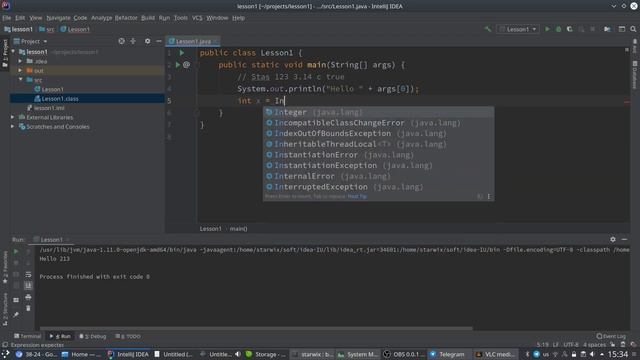Click the main() breadcrumb below the editor

[238, 229]
